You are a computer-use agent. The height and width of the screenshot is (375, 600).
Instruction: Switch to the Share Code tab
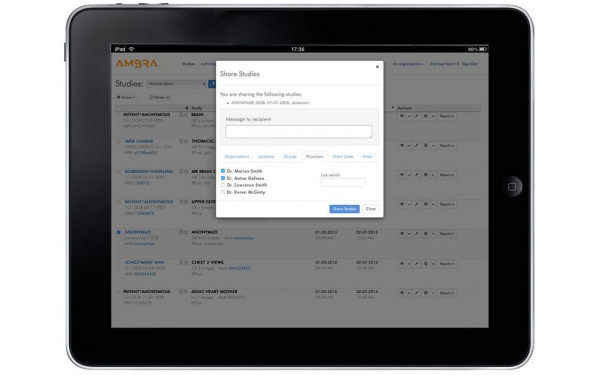[342, 157]
